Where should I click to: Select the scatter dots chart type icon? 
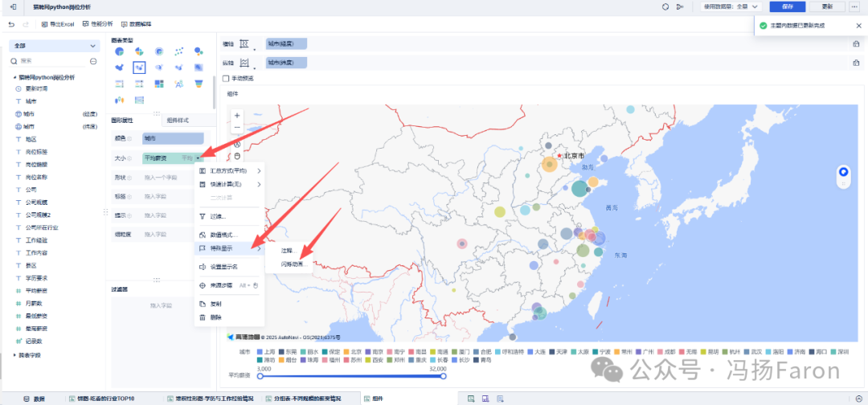(x=178, y=51)
